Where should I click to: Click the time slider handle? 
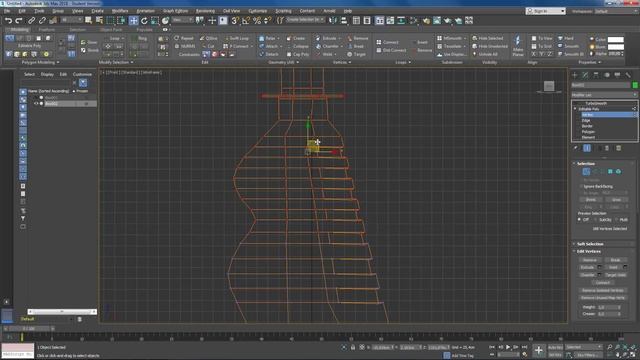coord(28,329)
